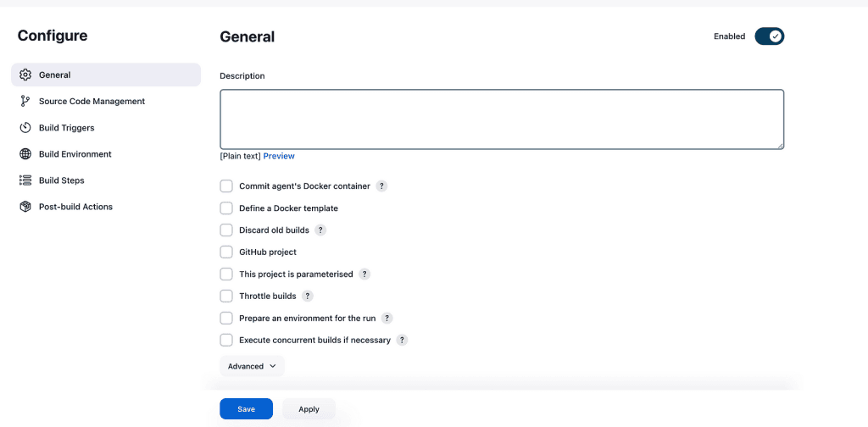The height and width of the screenshot is (427, 868).
Task: Apply the configuration changes
Action: click(x=309, y=409)
